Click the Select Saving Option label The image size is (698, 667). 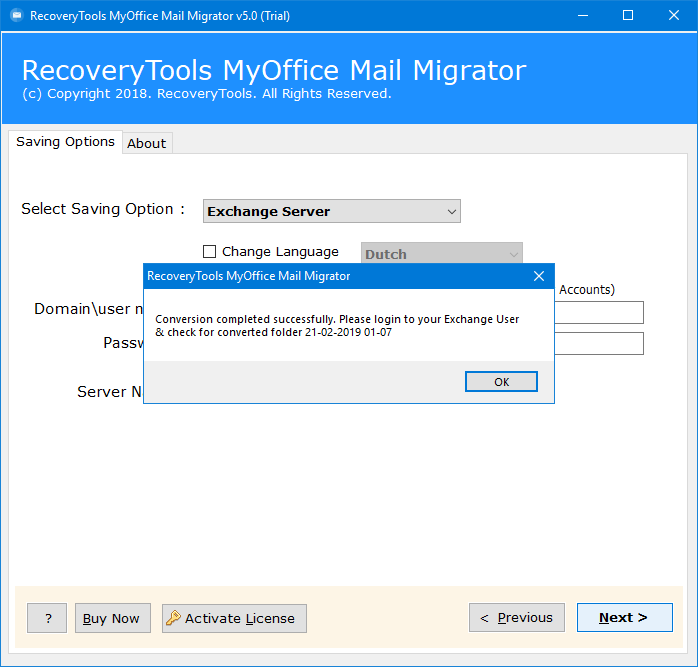pyautogui.click(x=103, y=209)
